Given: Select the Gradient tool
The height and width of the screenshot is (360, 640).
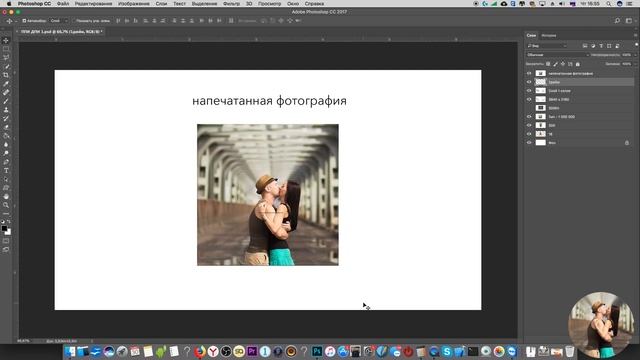Looking at the screenshot, I should [6, 136].
